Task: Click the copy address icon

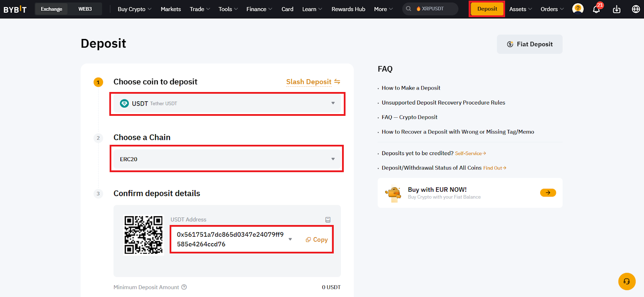Action: [308, 240]
